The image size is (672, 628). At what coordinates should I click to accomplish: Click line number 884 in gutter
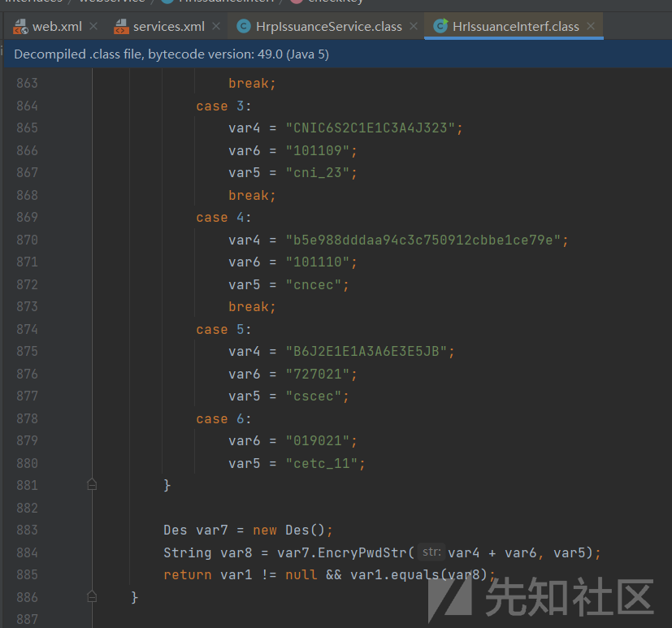click(27, 552)
